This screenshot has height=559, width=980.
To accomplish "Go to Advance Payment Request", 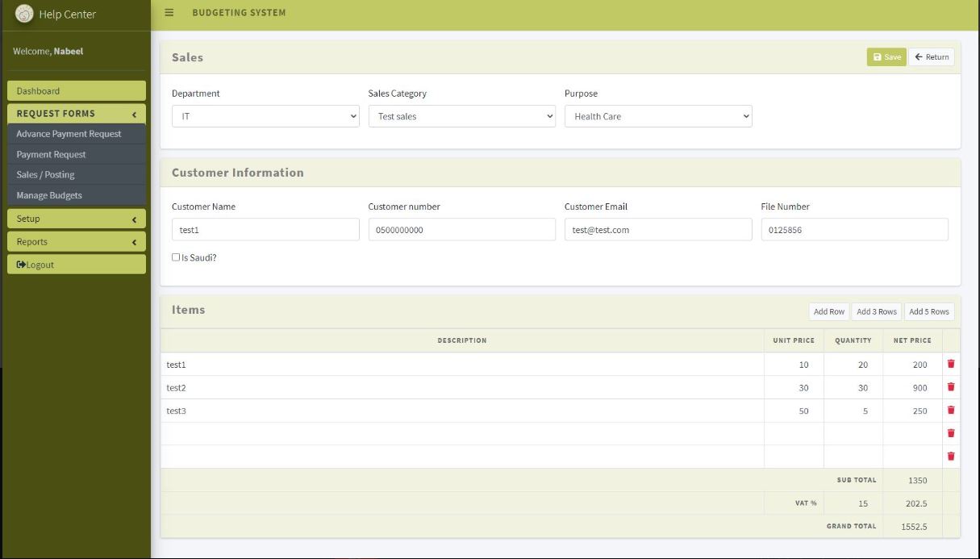I will [x=69, y=134].
